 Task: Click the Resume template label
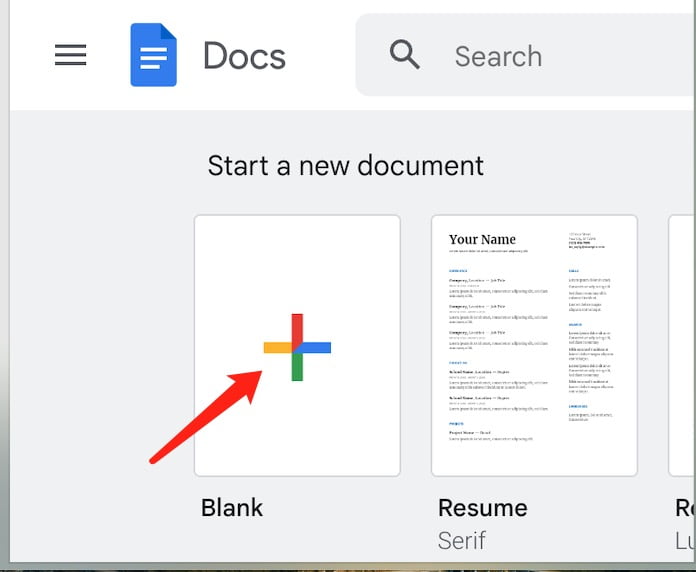point(482,508)
